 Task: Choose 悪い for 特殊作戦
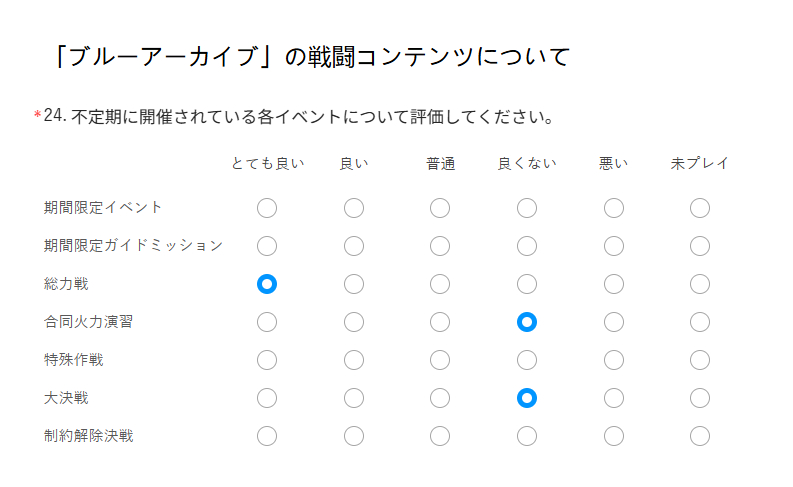pos(614,360)
